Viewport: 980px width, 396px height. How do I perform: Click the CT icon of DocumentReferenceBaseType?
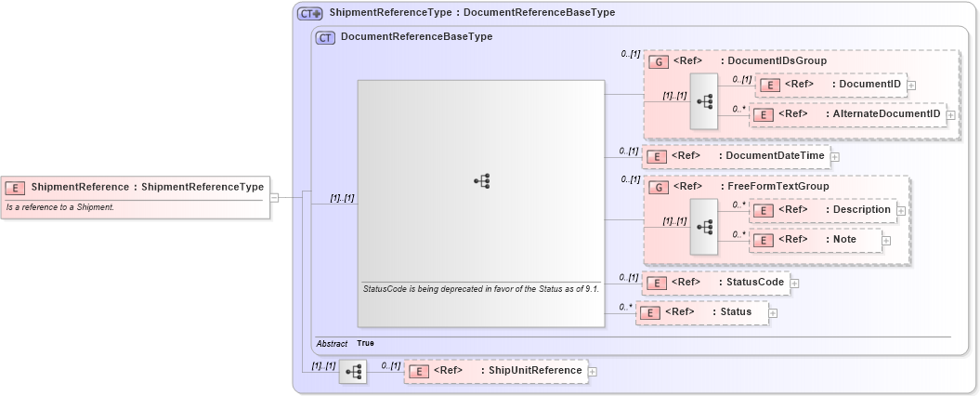[x=325, y=37]
